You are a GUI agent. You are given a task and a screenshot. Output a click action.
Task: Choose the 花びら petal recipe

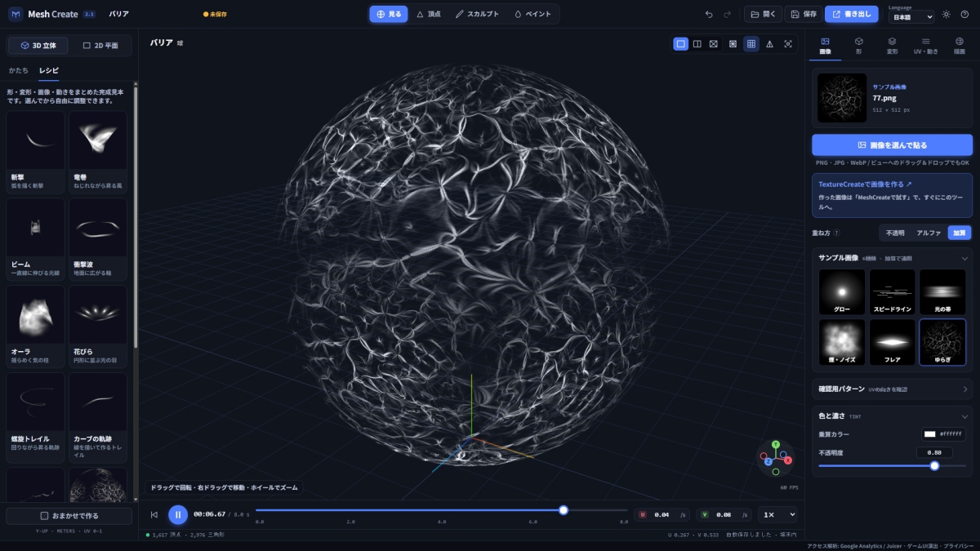98,326
